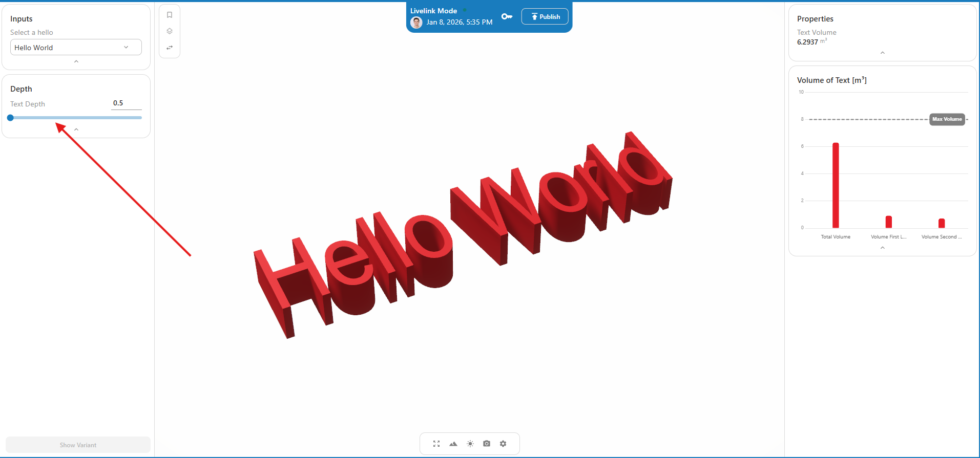The width and height of the screenshot is (980, 458).
Task: Collapse the Volume of Text chart panel
Action: tap(882, 248)
